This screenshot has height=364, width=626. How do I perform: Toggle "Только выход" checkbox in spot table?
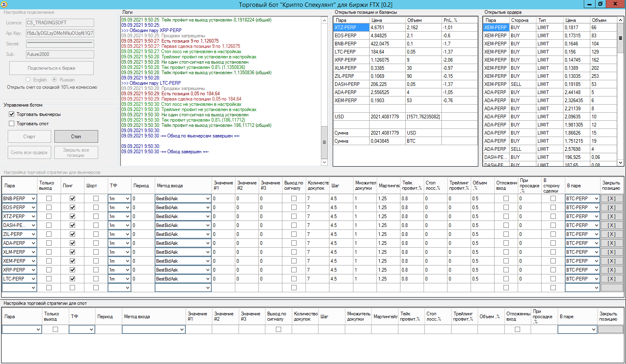(x=55, y=330)
